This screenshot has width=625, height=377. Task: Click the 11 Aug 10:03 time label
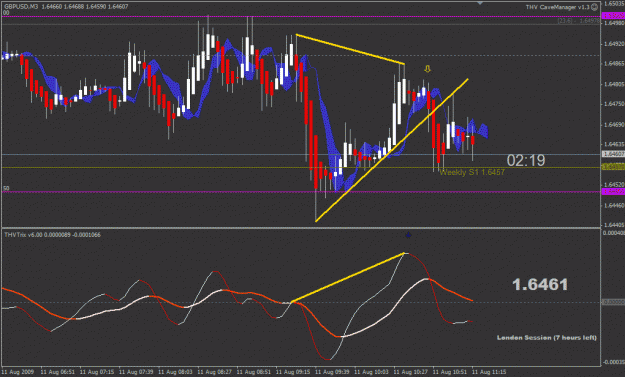[x=372, y=372]
